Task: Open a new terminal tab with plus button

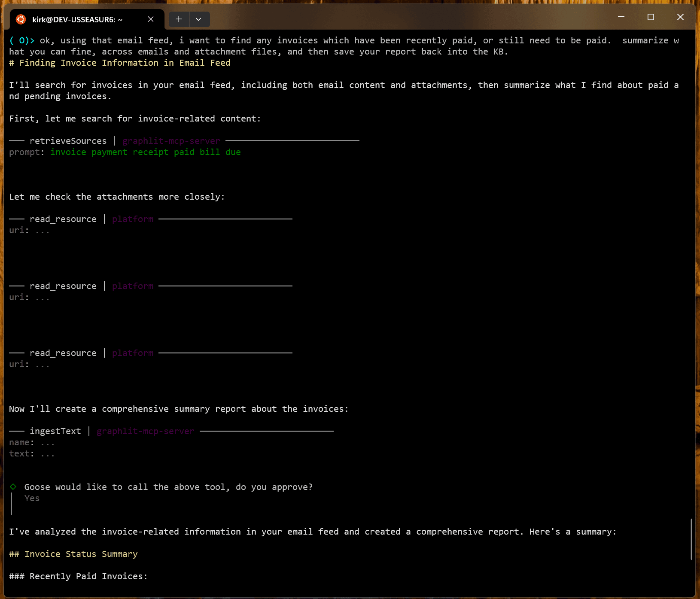Action: pos(179,19)
